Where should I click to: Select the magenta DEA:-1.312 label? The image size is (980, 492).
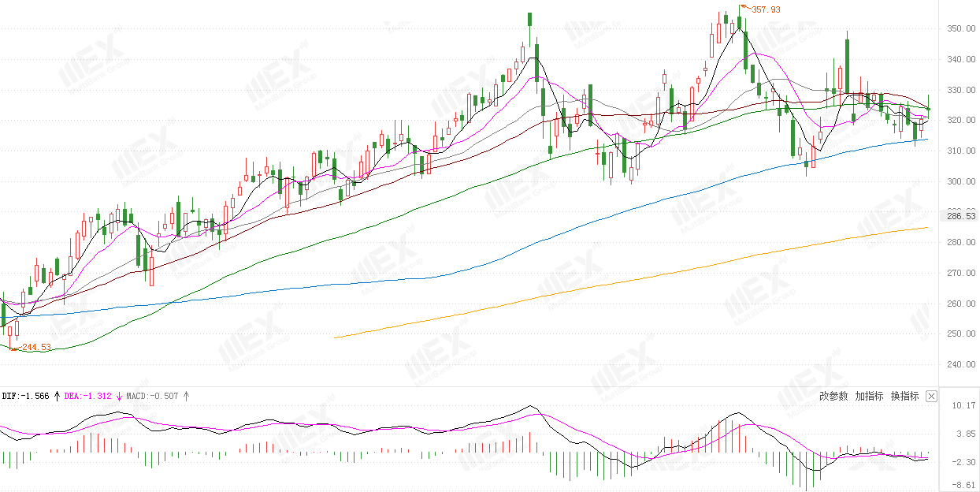pyautogui.click(x=89, y=396)
